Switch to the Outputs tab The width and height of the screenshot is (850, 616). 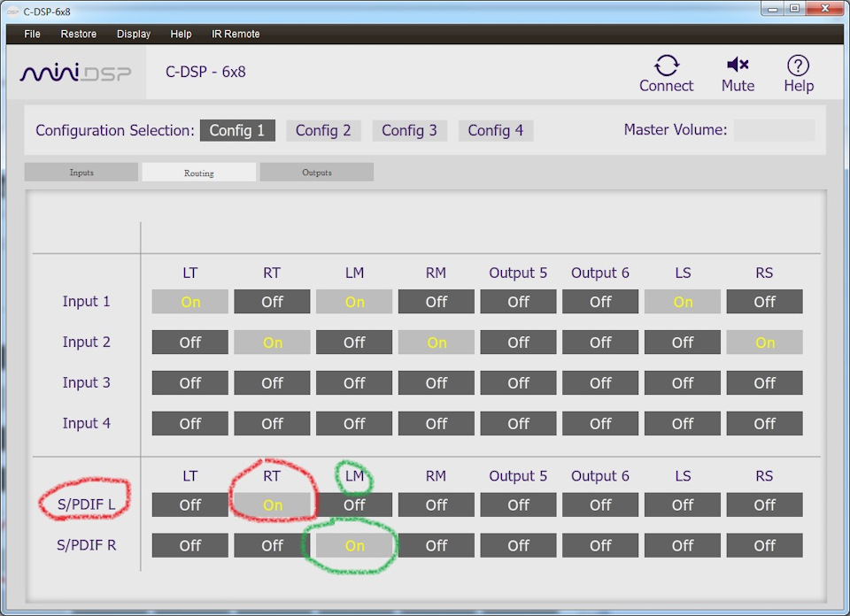point(317,173)
